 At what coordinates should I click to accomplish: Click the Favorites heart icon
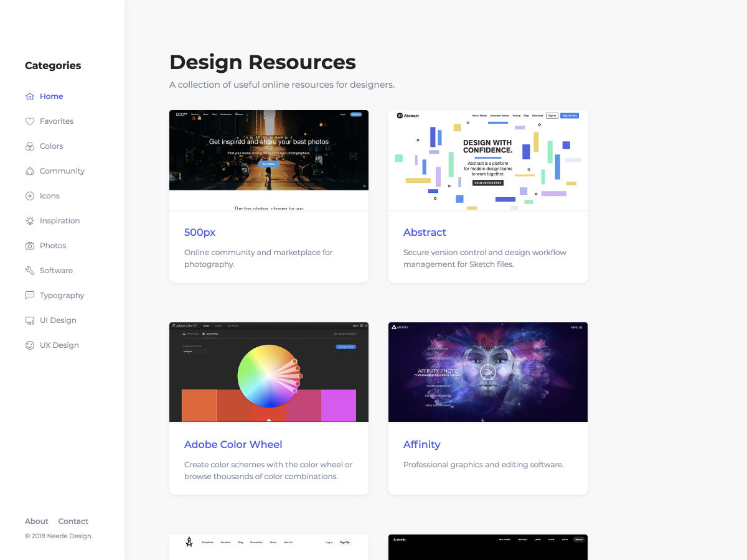[x=29, y=121]
